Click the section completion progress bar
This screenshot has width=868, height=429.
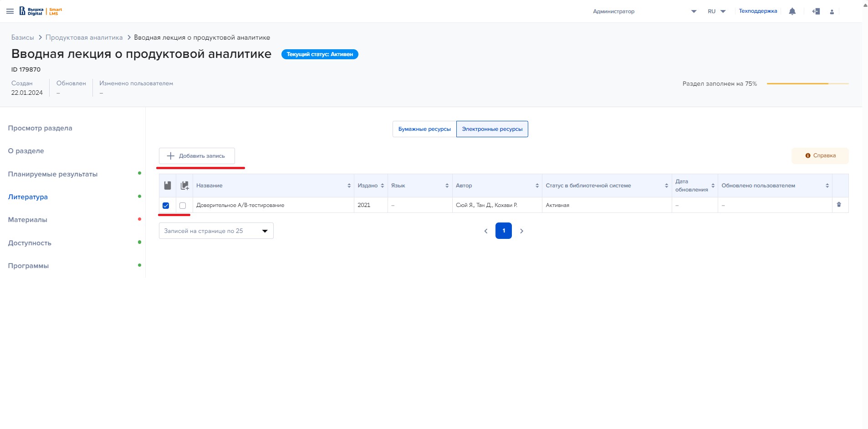807,84
